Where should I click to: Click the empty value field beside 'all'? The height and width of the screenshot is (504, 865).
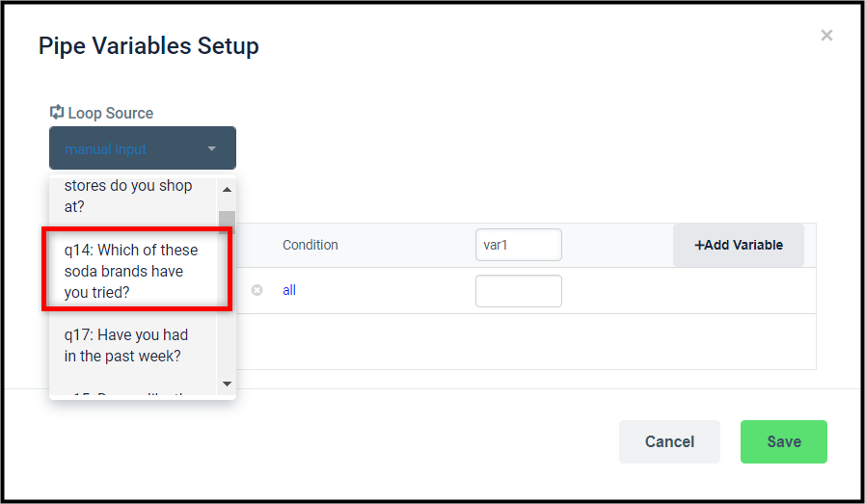pyautogui.click(x=519, y=291)
